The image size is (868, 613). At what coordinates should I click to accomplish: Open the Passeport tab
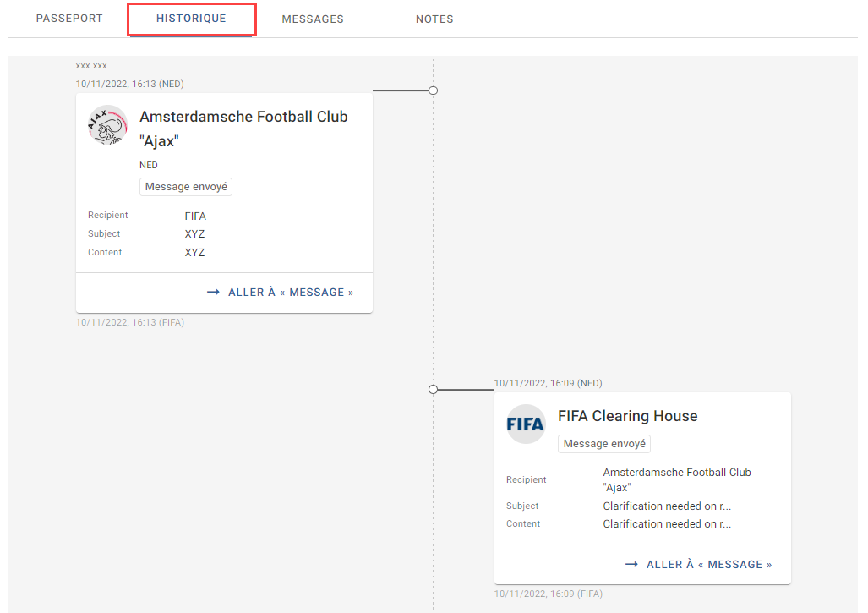(x=69, y=19)
